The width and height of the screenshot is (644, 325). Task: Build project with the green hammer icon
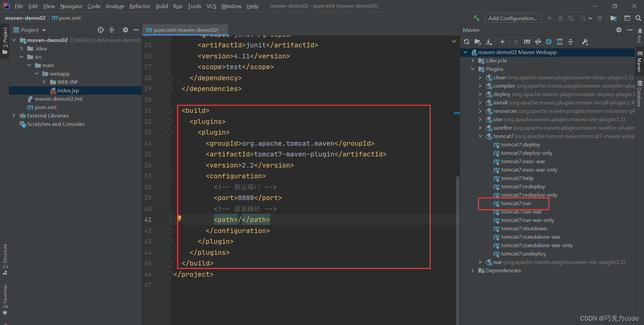(476, 18)
